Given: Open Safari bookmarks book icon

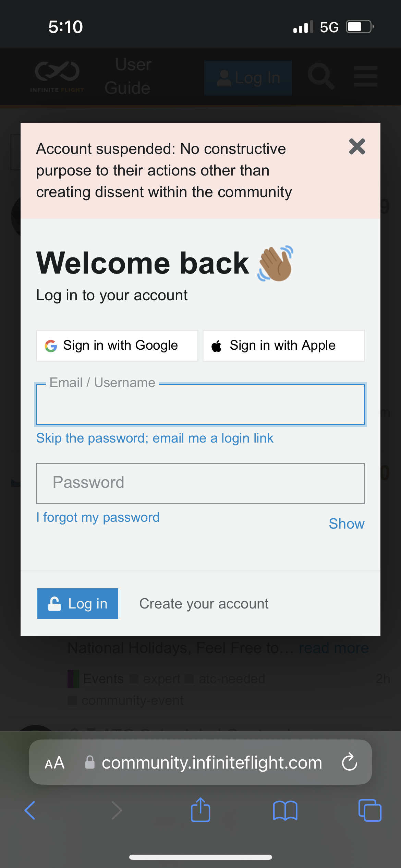Looking at the screenshot, I should pyautogui.click(x=285, y=810).
